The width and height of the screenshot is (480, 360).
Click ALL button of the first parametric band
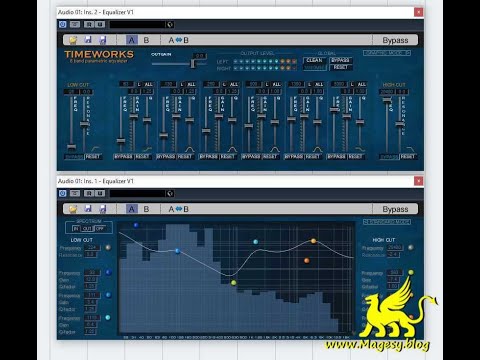click(x=148, y=84)
